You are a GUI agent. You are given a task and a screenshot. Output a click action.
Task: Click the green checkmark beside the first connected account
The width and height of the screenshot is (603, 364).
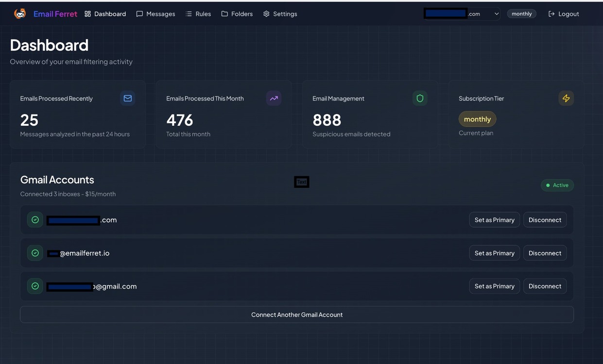[35, 220]
